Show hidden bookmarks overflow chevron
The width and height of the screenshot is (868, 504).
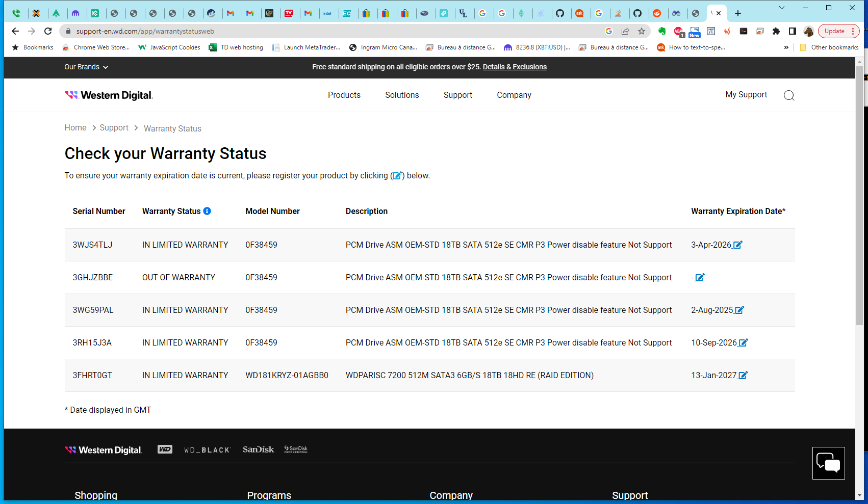point(786,47)
